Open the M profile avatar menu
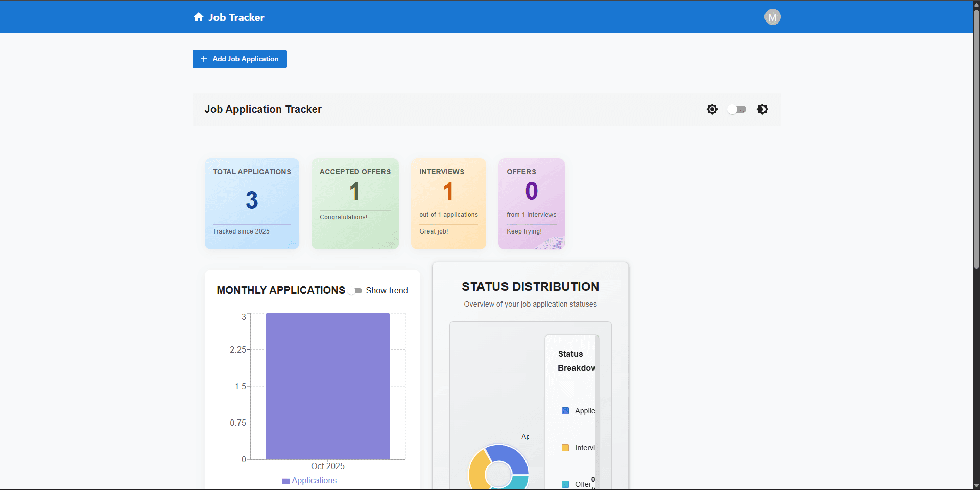This screenshot has width=980, height=490. coord(772,17)
